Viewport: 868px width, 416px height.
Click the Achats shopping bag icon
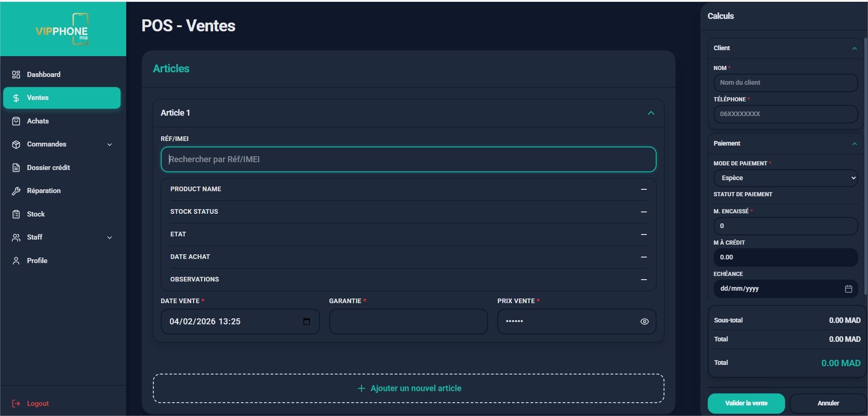tap(16, 121)
